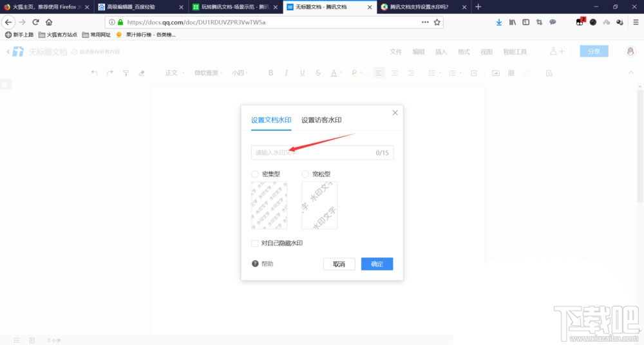Switch to 腾讯文档支持设置水印吗 browser tab

[424, 7]
